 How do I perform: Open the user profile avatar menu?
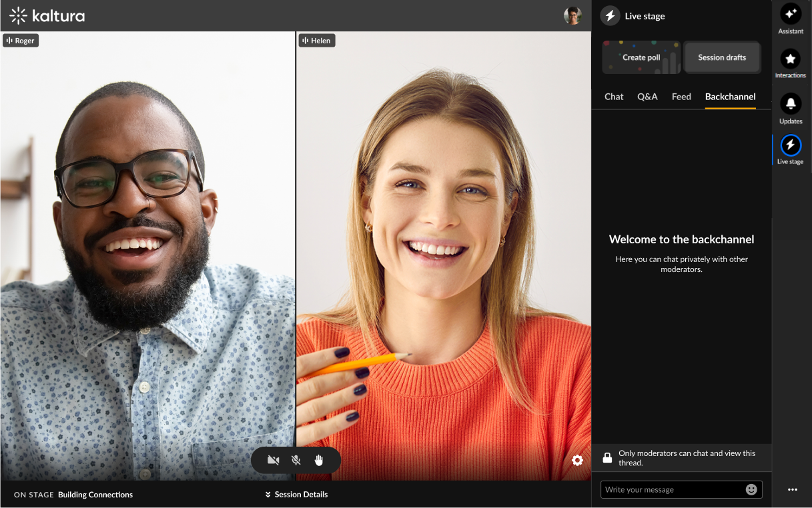click(x=573, y=16)
